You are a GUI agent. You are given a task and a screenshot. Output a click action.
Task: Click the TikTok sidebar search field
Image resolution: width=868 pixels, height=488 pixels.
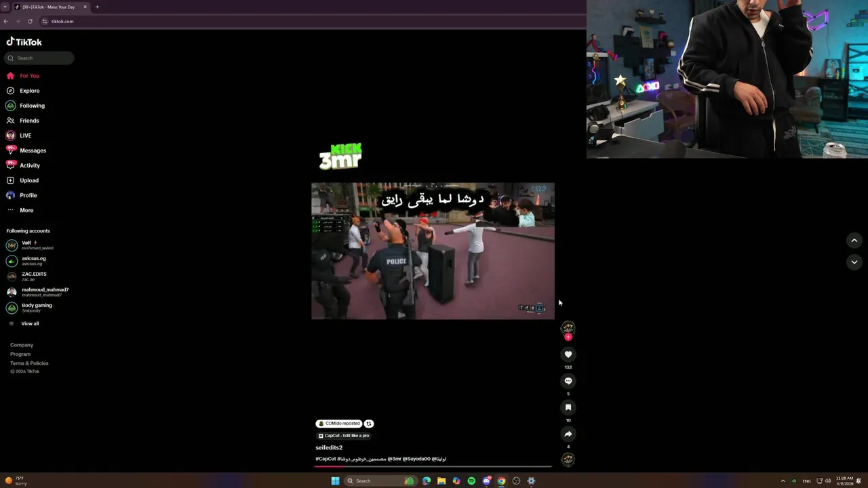[39, 58]
